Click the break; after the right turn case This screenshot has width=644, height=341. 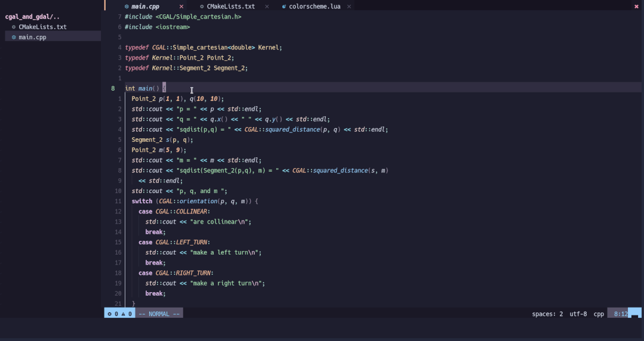point(156,294)
